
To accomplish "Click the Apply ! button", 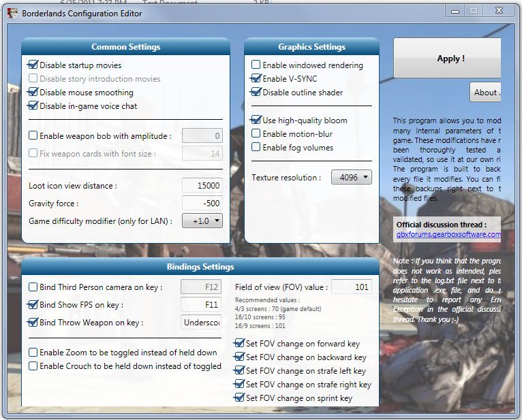I will pos(447,58).
